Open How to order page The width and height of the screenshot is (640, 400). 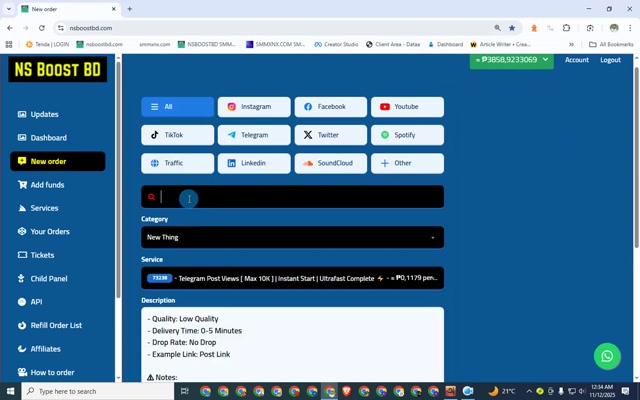click(46, 372)
